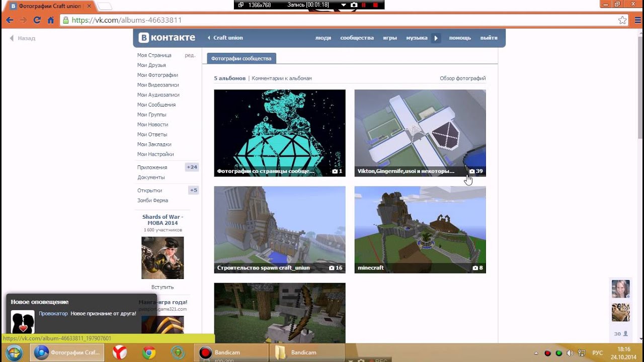Open the Windows Start button
The image size is (644, 362).
coord(14,352)
